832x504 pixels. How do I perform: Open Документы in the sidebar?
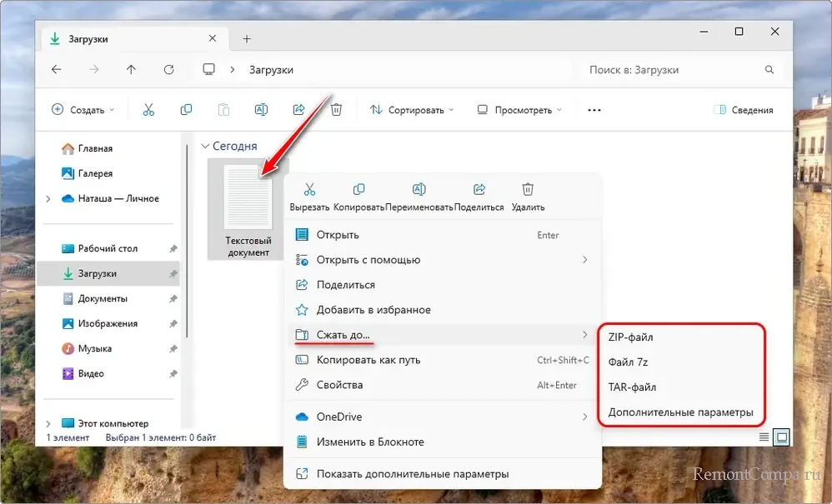point(103,298)
